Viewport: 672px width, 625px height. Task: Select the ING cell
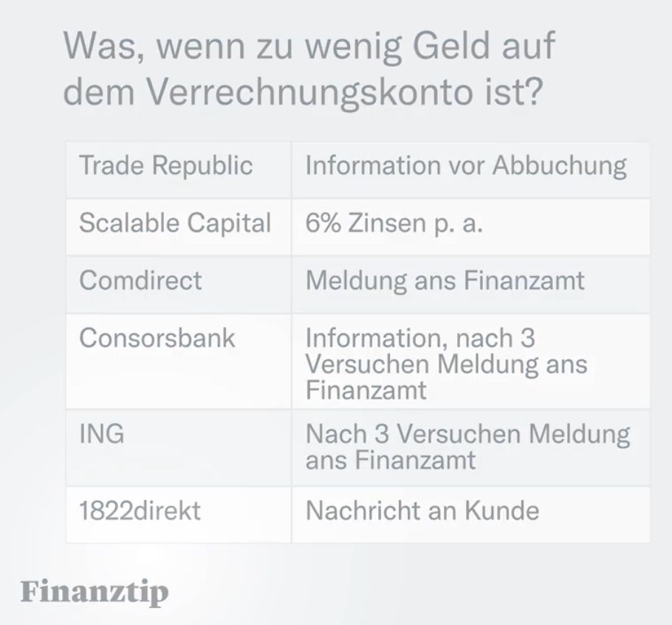pos(101,433)
